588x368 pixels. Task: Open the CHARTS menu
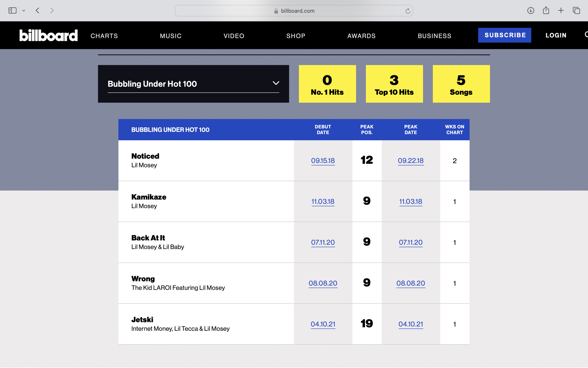click(104, 36)
